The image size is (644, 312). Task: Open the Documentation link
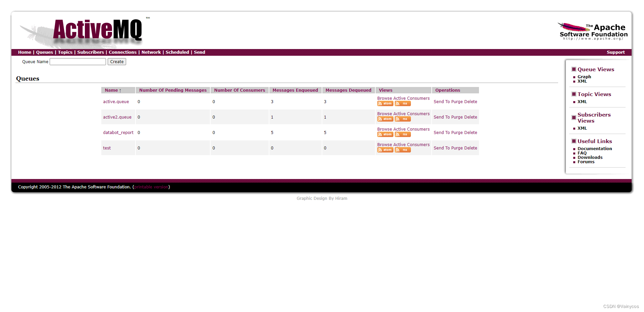tap(595, 149)
